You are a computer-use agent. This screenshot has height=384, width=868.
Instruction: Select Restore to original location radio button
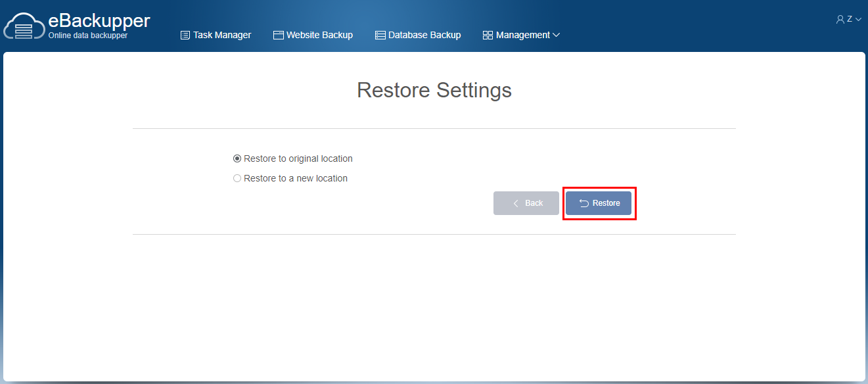click(237, 158)
